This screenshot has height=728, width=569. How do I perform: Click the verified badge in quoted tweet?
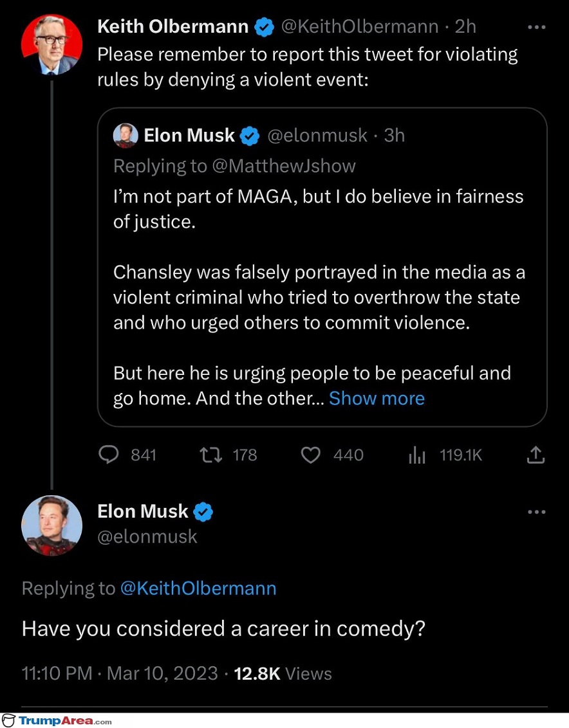click(x=250, y=136)
